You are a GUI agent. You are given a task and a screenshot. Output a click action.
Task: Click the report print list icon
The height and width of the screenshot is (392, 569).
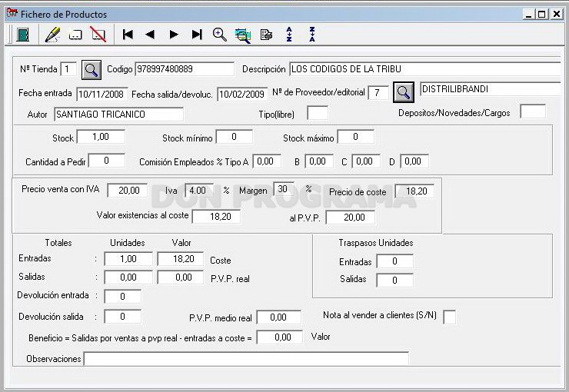[266, 35]
